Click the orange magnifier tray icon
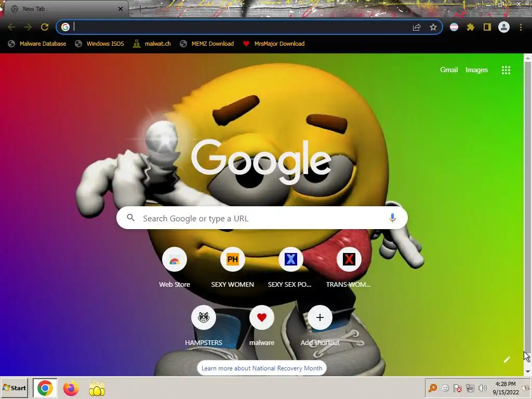Image resolution: width=532 pixels, height=399 pixels. (x=433, y=388)
